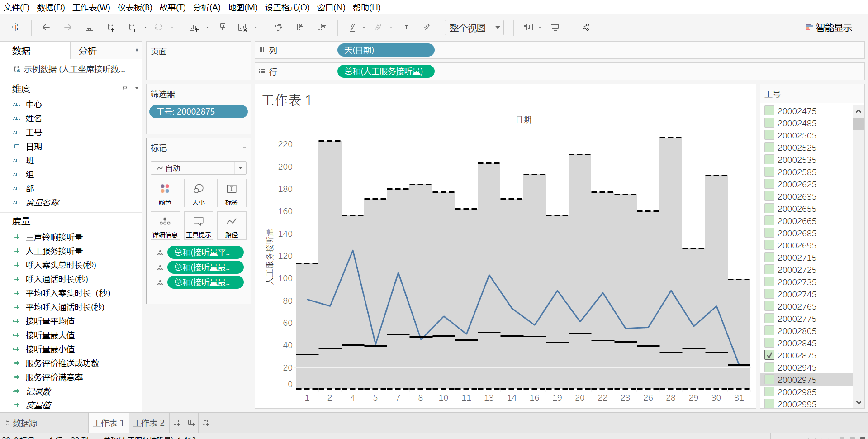Click the presentation mode icon

tap(555, 27)
